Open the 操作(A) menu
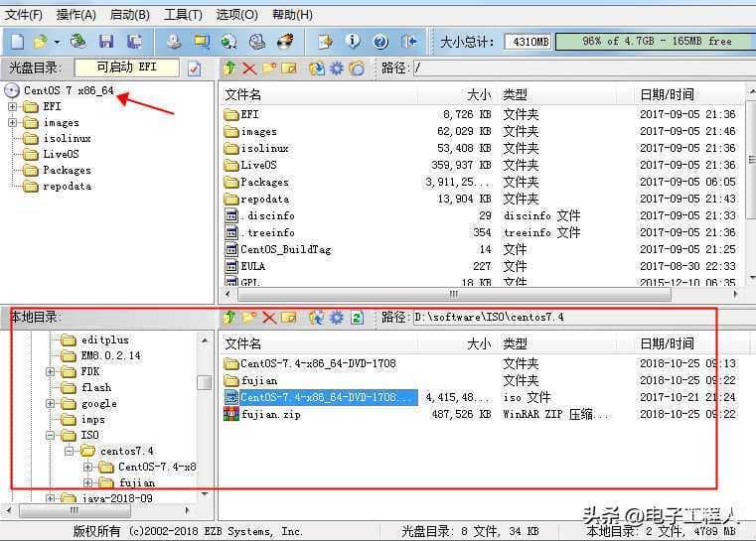Screen dimensions: 756x541 click(x=76, y=15)
